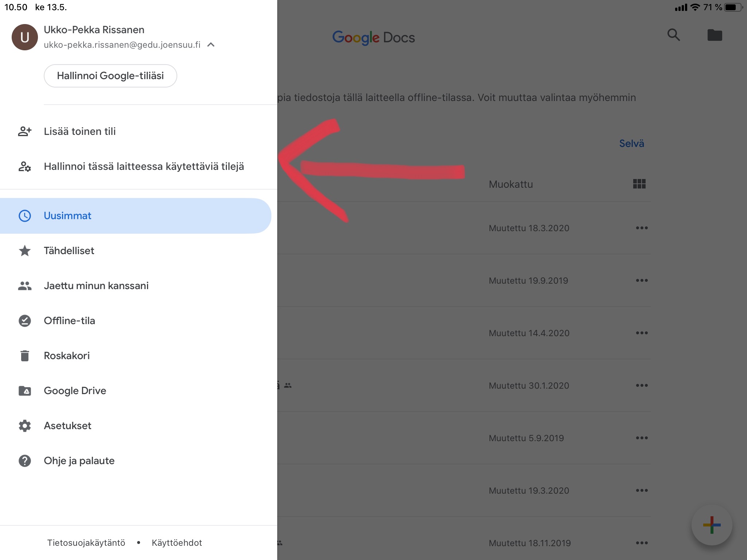Tap Lisää toinen tili
Viewport: 747px width, 560px height.
click(x=80, y=131)
